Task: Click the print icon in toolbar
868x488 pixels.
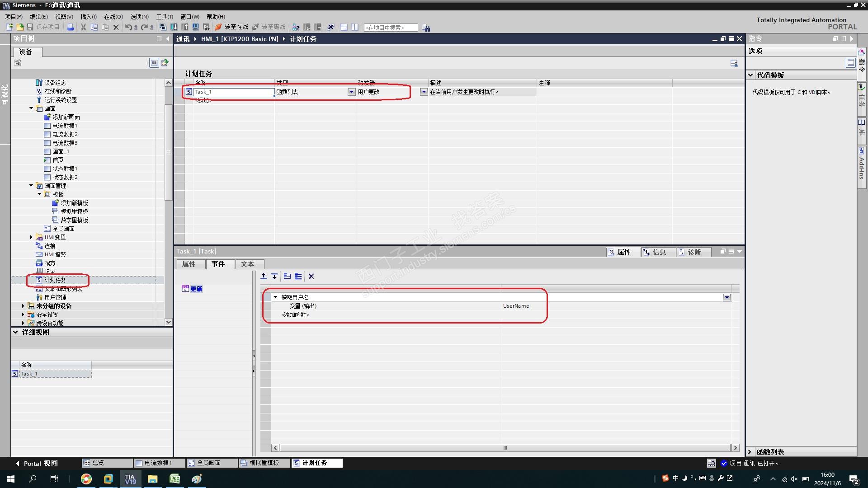Action: [x=71, y=27]
